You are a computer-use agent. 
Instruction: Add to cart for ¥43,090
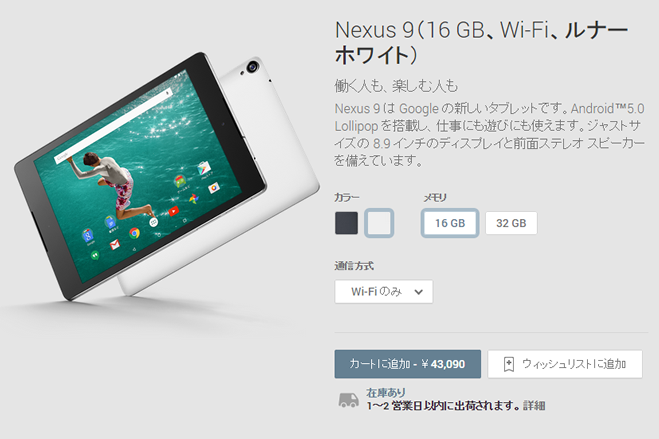[x=407, y=364]
